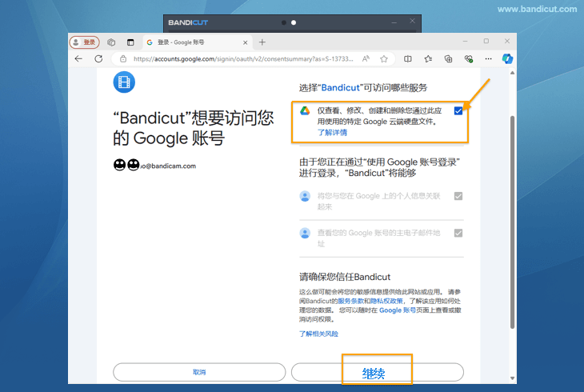
Task: Open the Edge settings and more menu
Action: click(x=488, y=58)
